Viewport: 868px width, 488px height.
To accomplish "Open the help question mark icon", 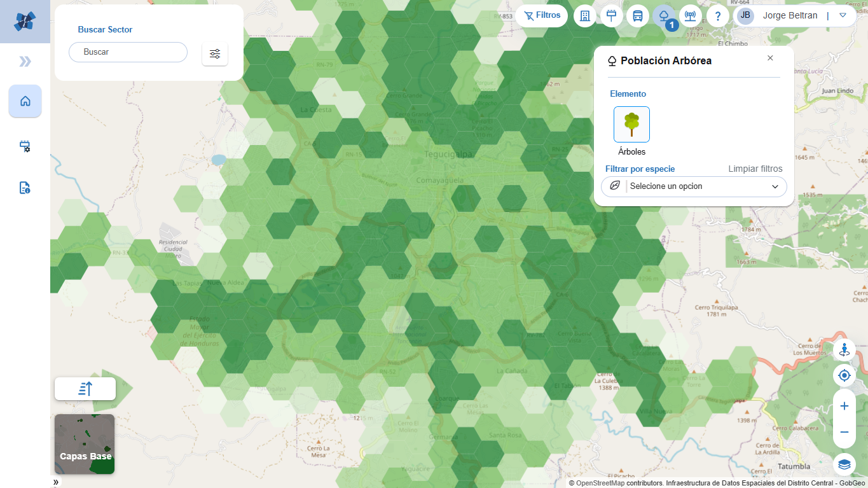I will [x=718, y=16].
